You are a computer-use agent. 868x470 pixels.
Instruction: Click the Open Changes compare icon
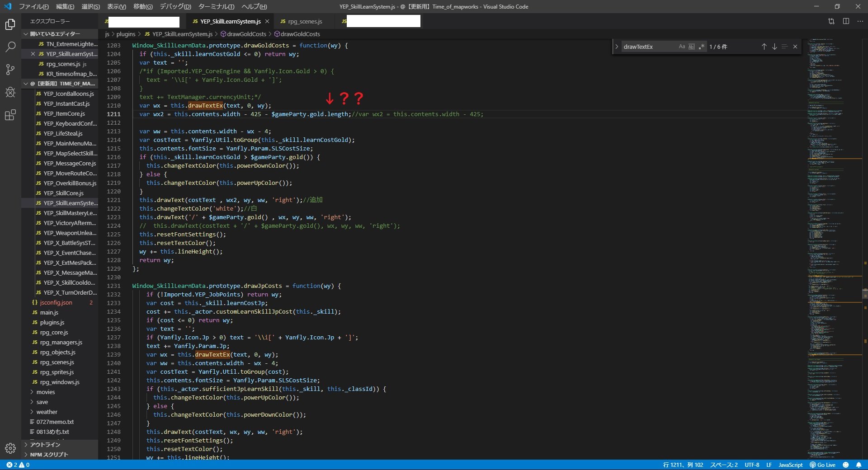831,21
